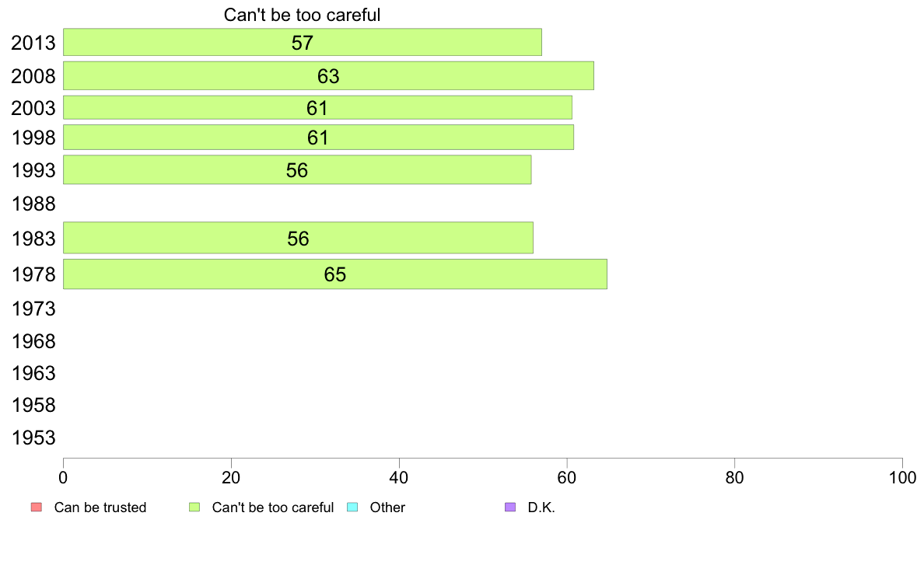Click the 1978 bar showing 65
The image size is (924, 572).
tap(334, 274)
